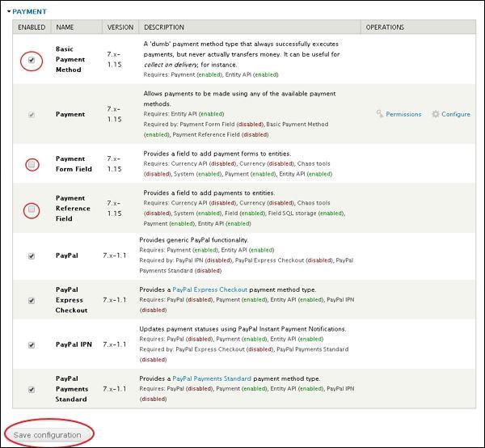Toggle the PayPal module checkbox
Screen dimensions: 485x448
point(32,256)
